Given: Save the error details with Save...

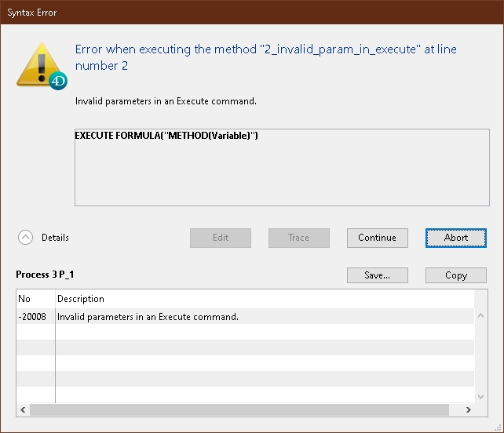Looking at the screenshot, I should click(x=377, y=275).
